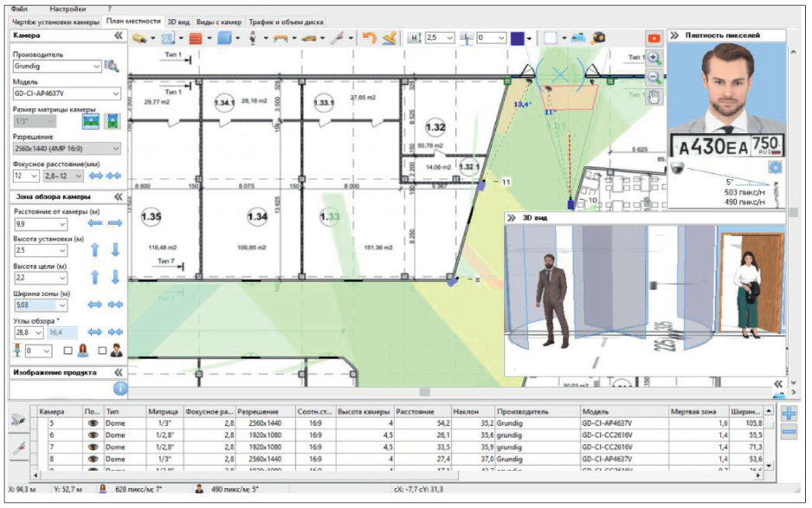
Task: Click the clear brush icon
Action: 389,38
